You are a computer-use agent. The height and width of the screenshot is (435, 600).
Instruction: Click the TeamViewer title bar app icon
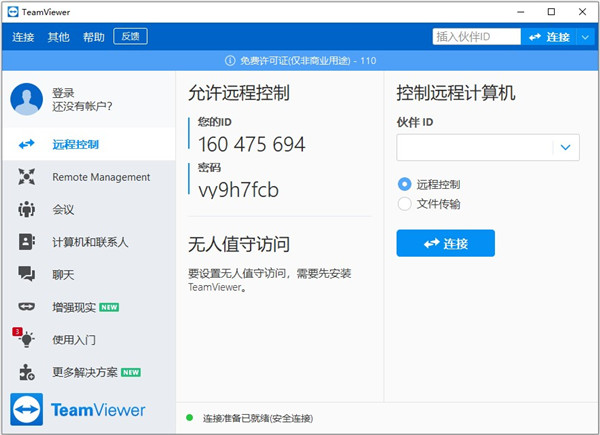(x=13, y=12)
